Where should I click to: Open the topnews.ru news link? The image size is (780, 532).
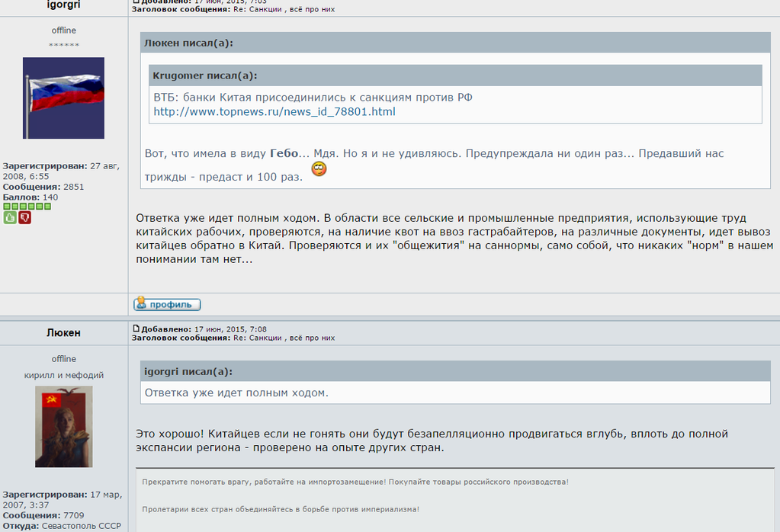point(274,111)
